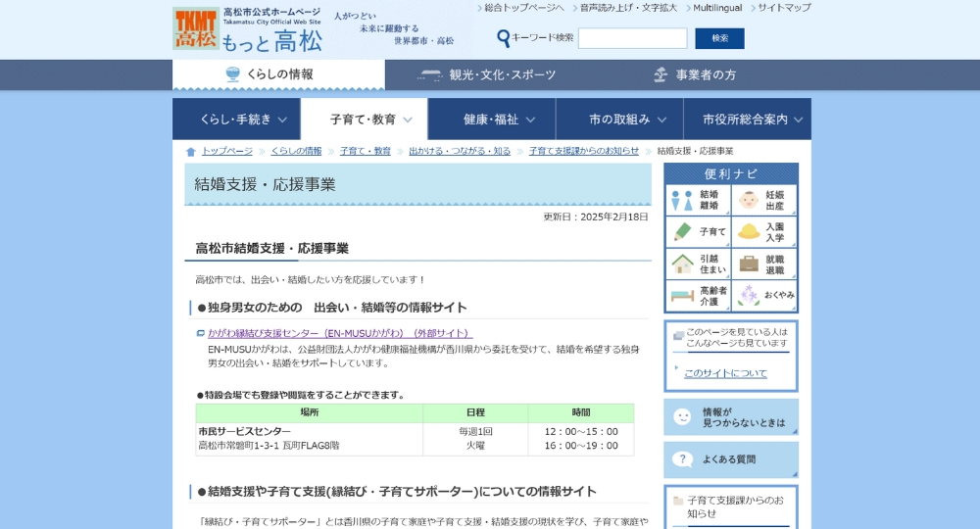The height and width of the screenshot is (529, 980).
Task: Select the 更新日：2025年2月18日 text
Action: tap(596, 216)
